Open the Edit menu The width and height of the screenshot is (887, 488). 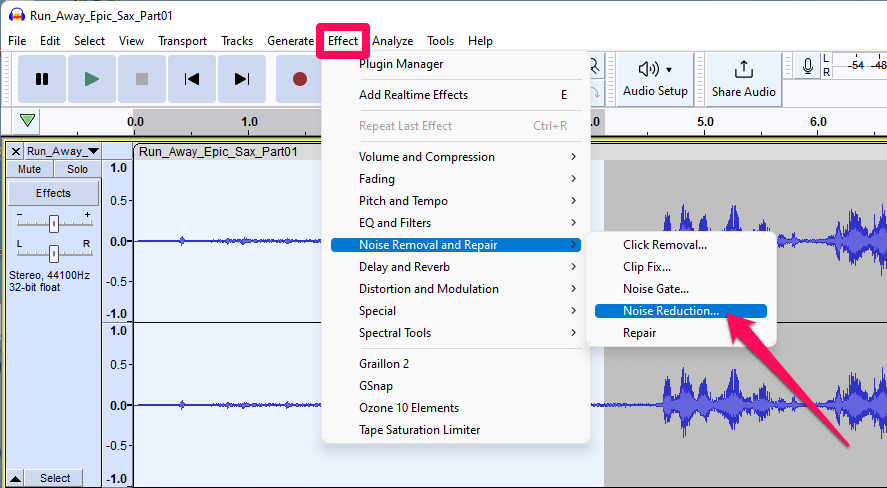[x=50, y=41]
